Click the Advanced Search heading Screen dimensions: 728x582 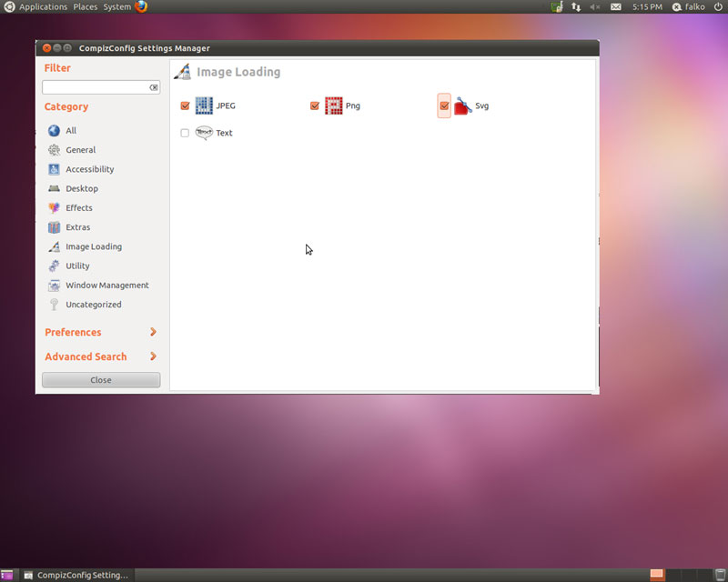[86, 356]
